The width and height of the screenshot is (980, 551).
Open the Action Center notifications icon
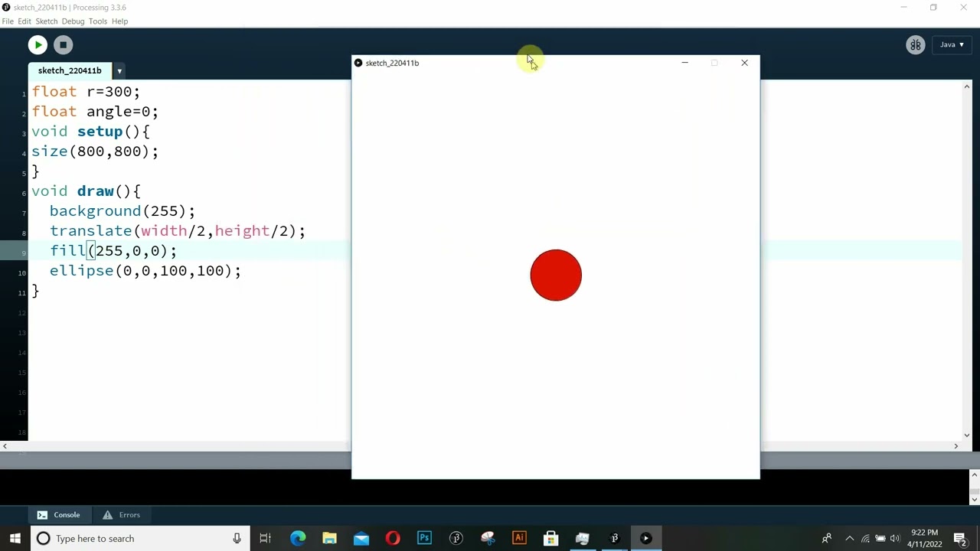961,538
